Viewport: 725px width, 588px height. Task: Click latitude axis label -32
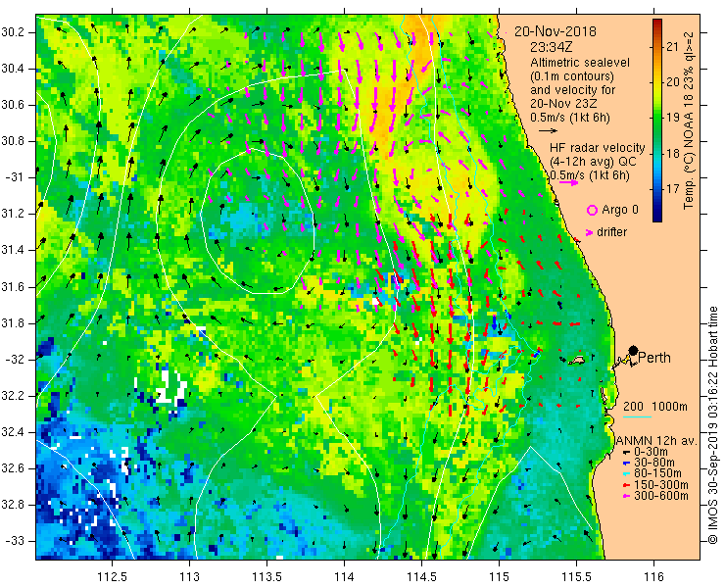[x=15, y=360]
